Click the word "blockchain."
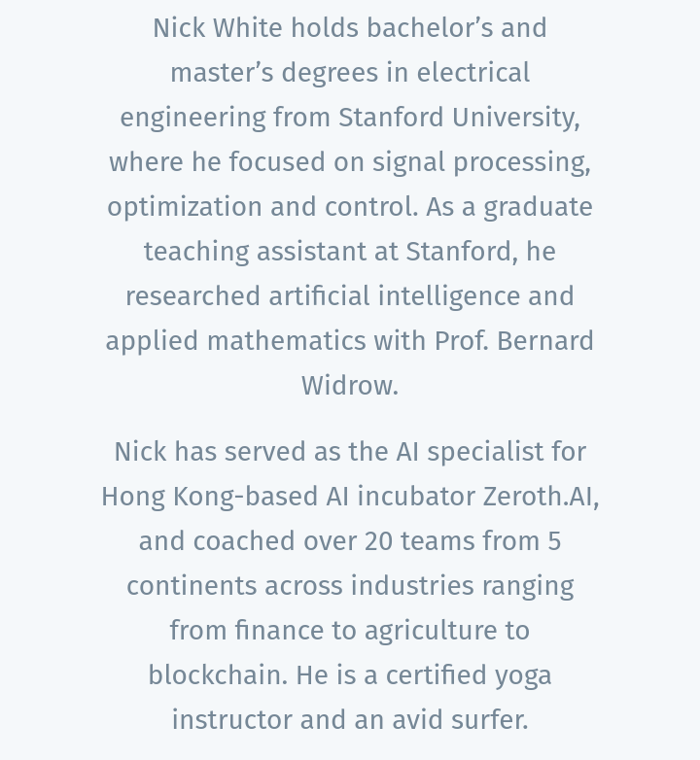700x760 pixels. pyautogui.click(x=218, y=675)
